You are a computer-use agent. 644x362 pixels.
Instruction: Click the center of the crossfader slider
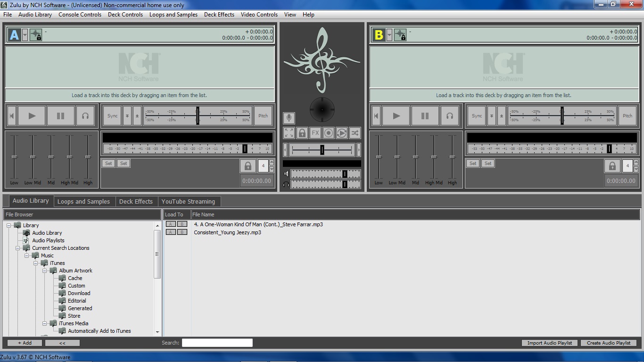click(x=322, y=150)
